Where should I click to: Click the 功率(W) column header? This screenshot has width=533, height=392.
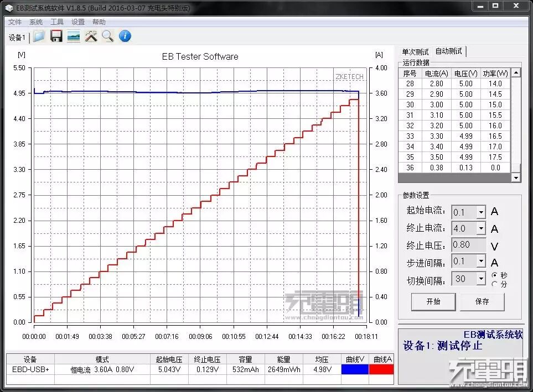[x=495, y=74]
